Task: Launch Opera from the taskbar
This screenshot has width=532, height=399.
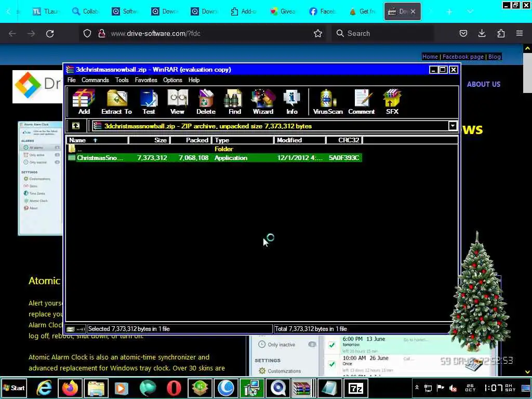Action: [x=174, y=388]
